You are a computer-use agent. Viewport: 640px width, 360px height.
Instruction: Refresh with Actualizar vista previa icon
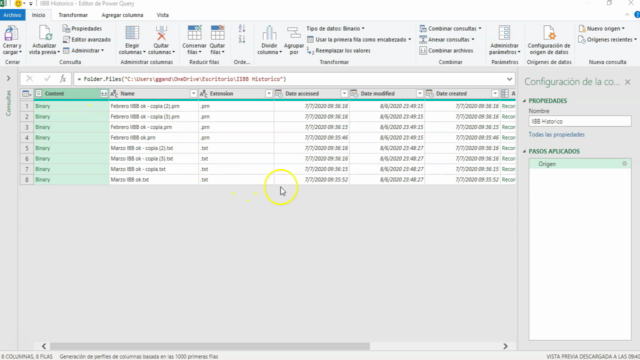(x=44, y=33)
